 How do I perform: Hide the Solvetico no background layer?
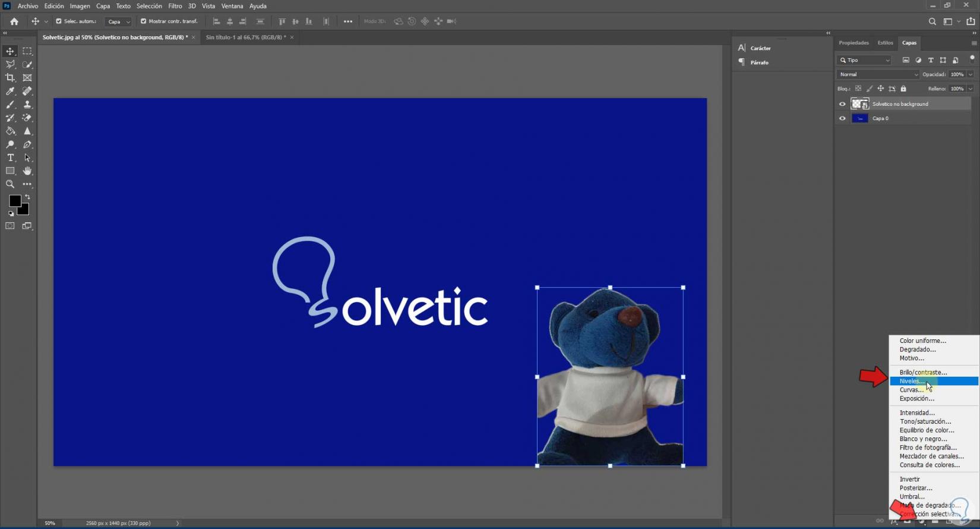842,104
